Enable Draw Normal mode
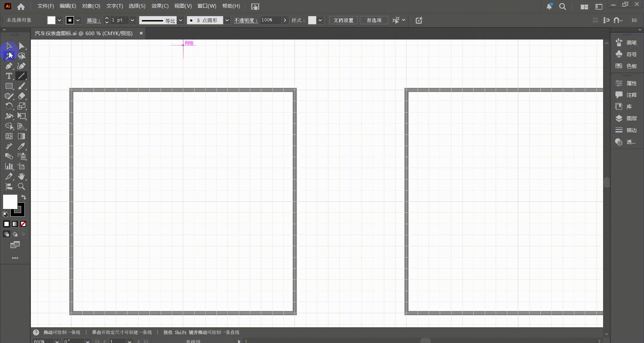Screen dimensions: 644x343 [x=7, y=234]
